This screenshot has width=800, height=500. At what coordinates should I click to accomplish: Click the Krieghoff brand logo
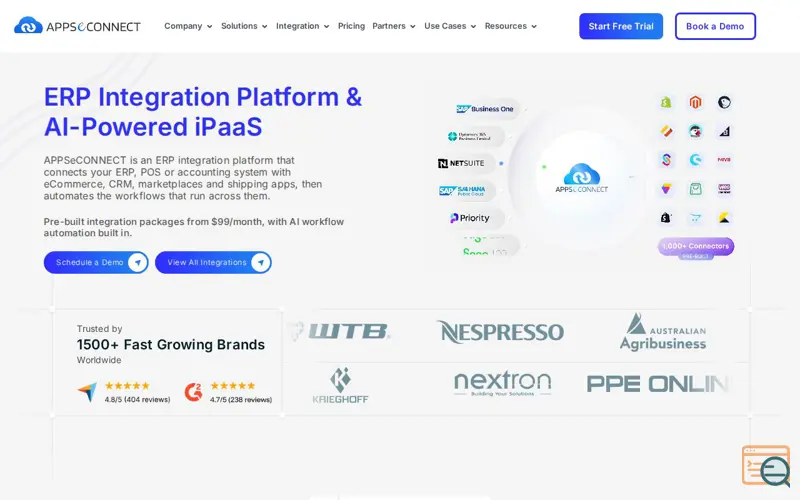(x=340, y=386)
